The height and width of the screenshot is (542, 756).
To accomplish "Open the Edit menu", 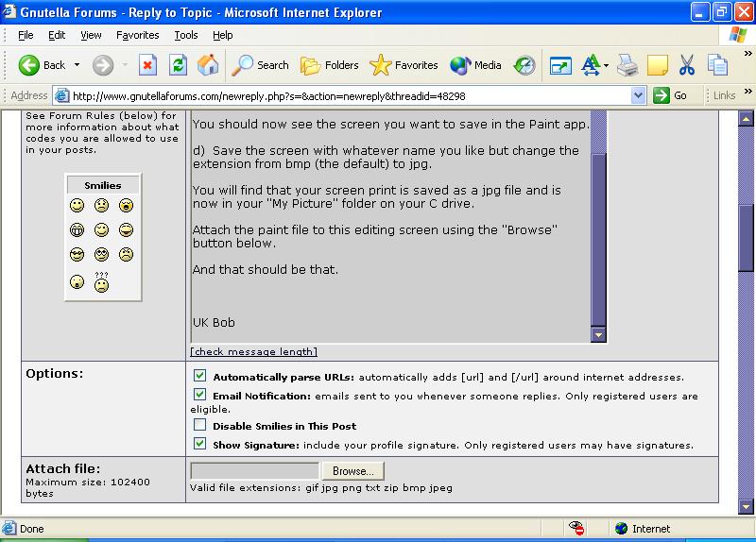I will (x=57, y=35).
